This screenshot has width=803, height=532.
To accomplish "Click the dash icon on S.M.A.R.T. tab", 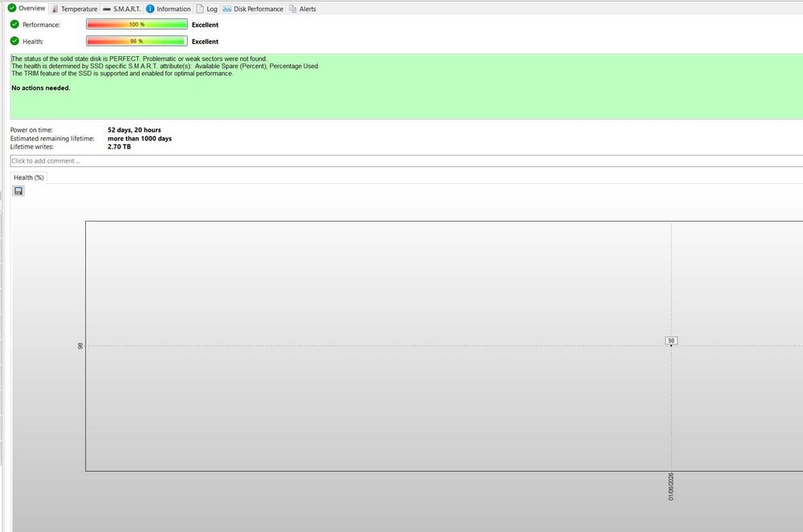I will tap(107, 9).
